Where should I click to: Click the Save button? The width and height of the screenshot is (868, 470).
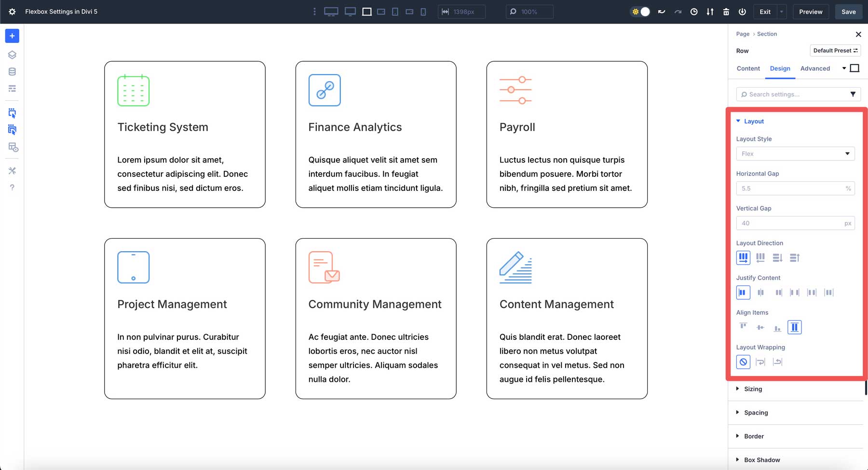coord(848,12)
